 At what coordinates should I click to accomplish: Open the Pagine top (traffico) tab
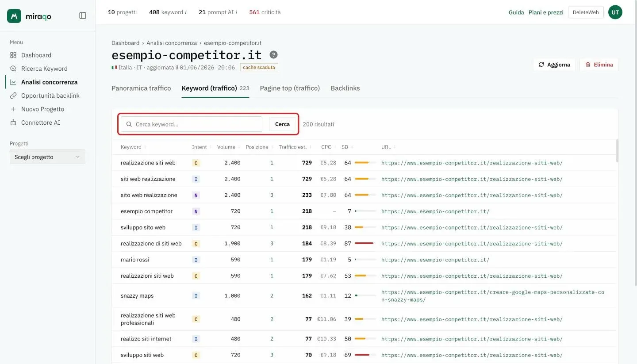click(290, 88)
